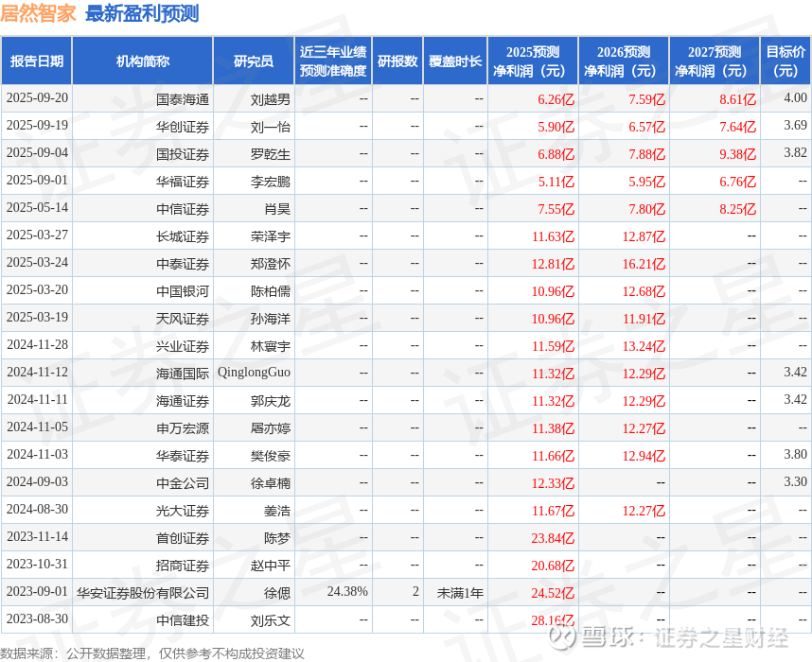This screenshot has height=662, width=812.
Task: Click the 近三年业绩预测准确度 column header
Action: pyautogui.click(x=333, y=61)
